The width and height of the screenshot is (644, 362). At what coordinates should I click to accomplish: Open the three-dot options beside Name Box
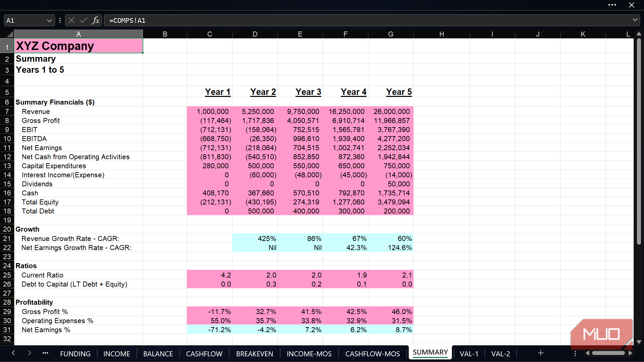pos(60,20)
